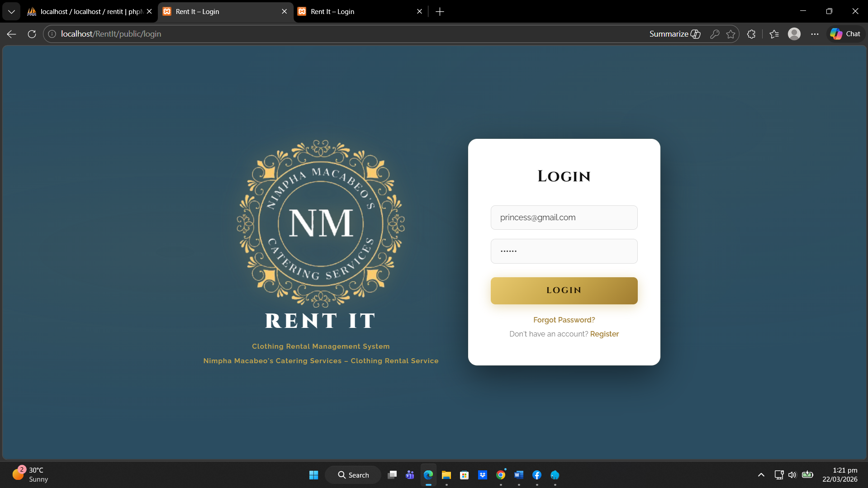
Task: Click the email input field
Action: [564, 218]
